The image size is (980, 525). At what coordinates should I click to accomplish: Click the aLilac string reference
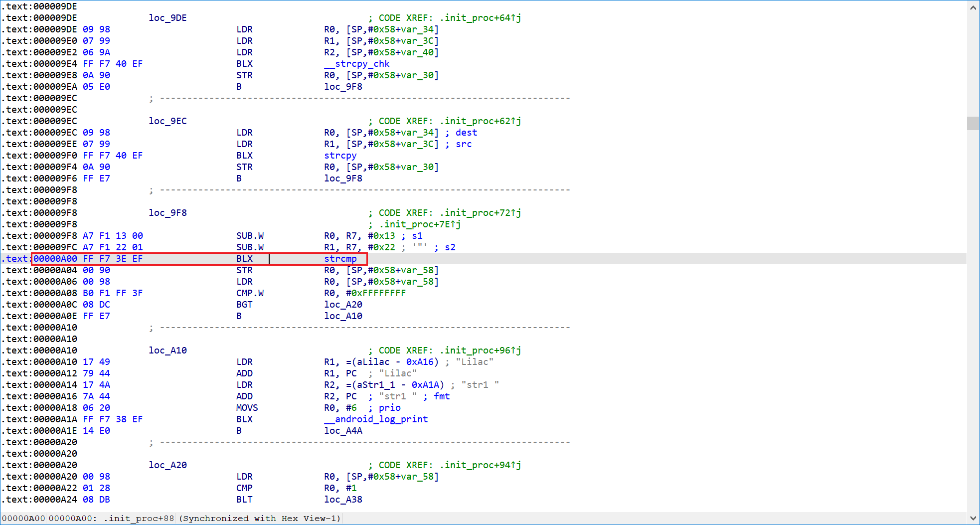[x=373, y=362]
